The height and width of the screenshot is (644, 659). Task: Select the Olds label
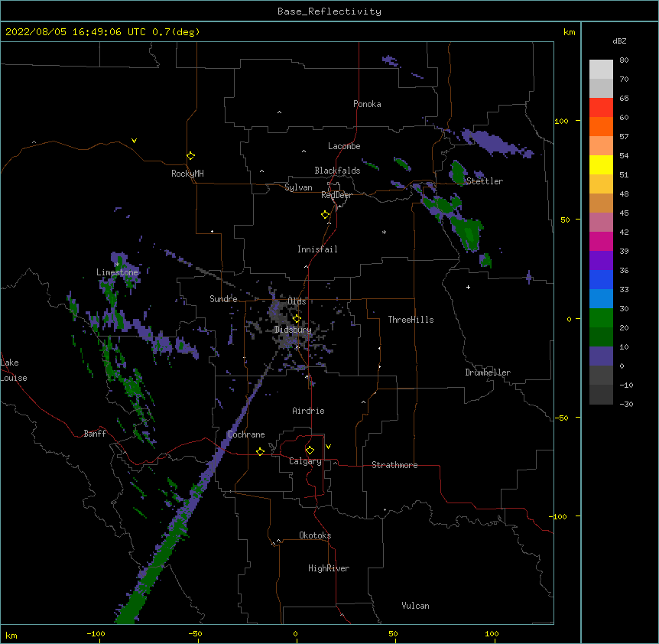click(297, 301)
